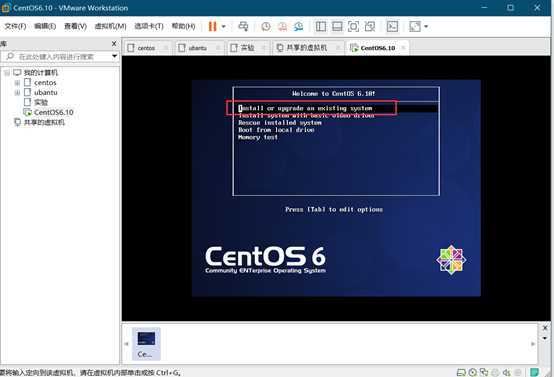
Task: Expand the ubantu tree node
Action: (17, 93)
